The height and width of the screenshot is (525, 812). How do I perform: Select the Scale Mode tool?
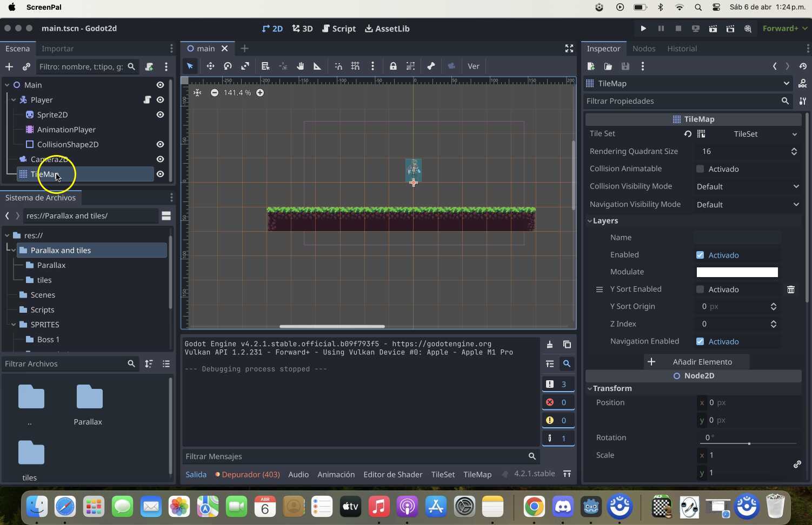click(245, 66)
